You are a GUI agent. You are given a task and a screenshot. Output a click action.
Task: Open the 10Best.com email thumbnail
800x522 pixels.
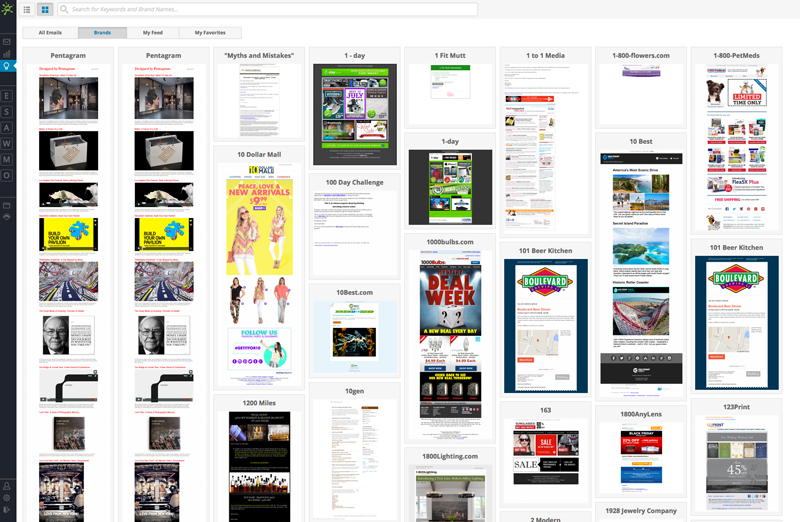pos(355,337)
